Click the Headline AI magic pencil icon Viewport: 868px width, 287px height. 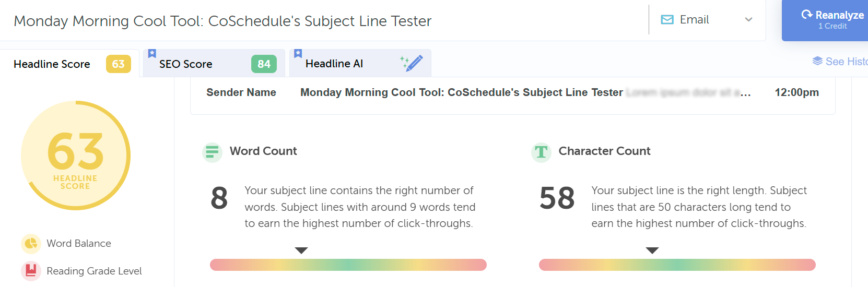[x=412, y=64]
